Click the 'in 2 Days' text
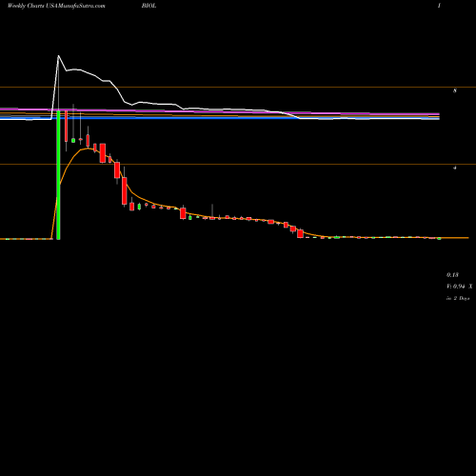Screen dimensions: 476x476 coord(458,298)
